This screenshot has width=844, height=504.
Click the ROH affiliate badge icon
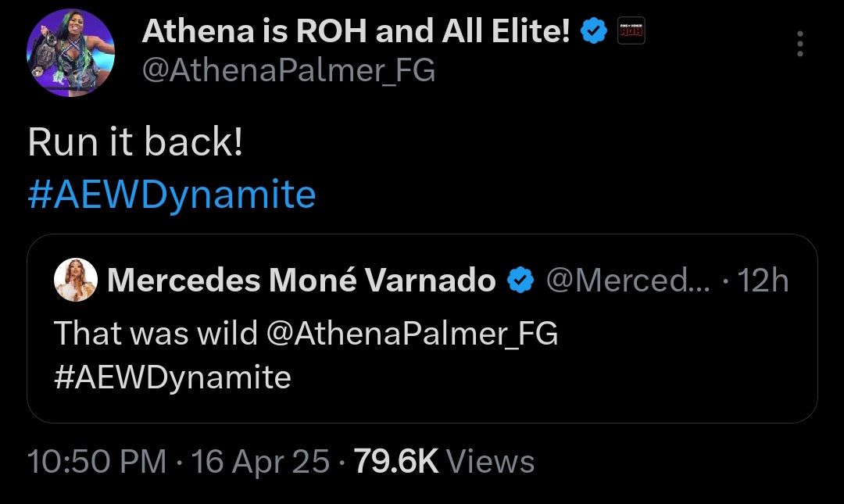point(631,32)
